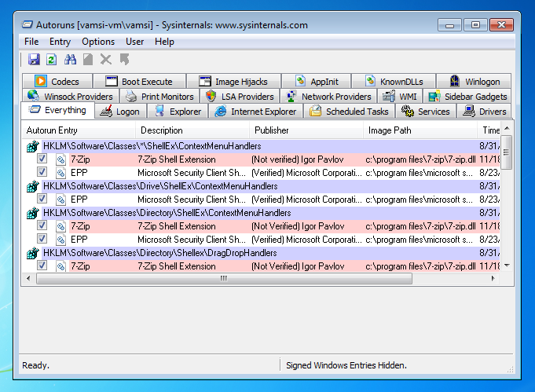Click the Properties page toolbar icon

click(x=88, y=60)
